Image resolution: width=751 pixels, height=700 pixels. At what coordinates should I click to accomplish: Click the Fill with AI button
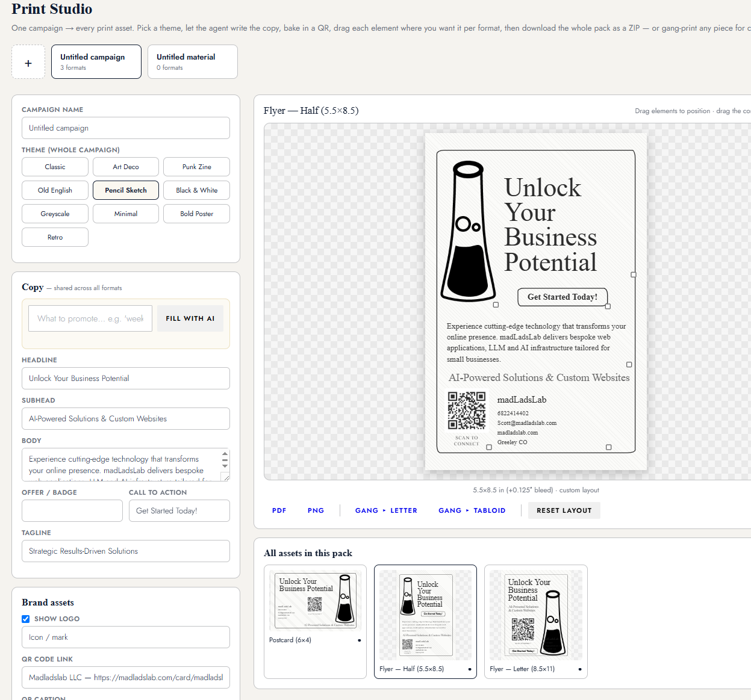(190, 318)
